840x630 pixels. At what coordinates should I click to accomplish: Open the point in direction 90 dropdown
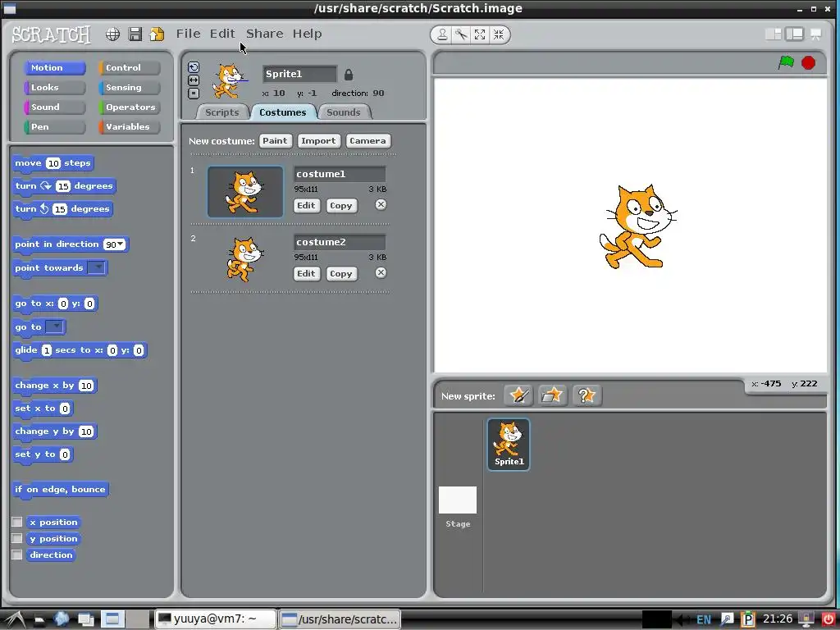pyautogui.click(x=121, y=244)
